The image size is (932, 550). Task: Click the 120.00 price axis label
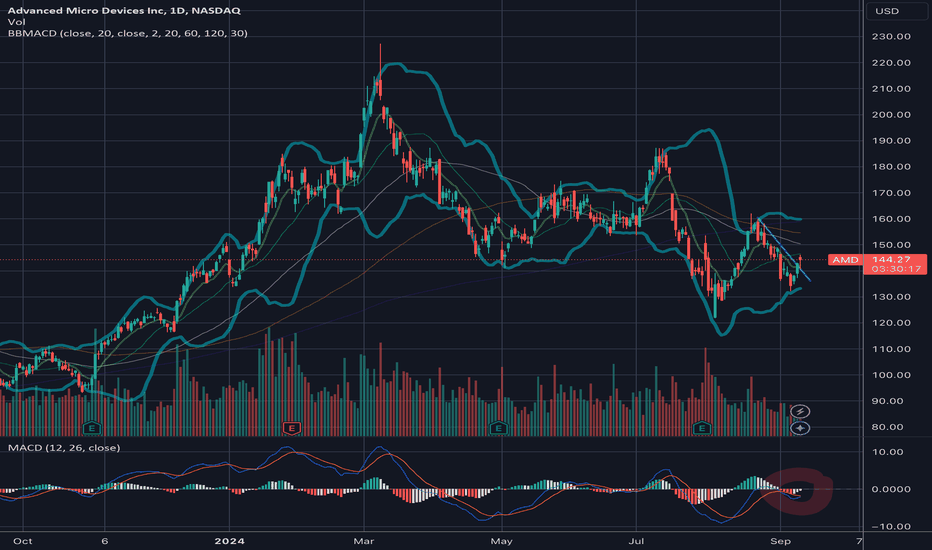pos(890,323)
